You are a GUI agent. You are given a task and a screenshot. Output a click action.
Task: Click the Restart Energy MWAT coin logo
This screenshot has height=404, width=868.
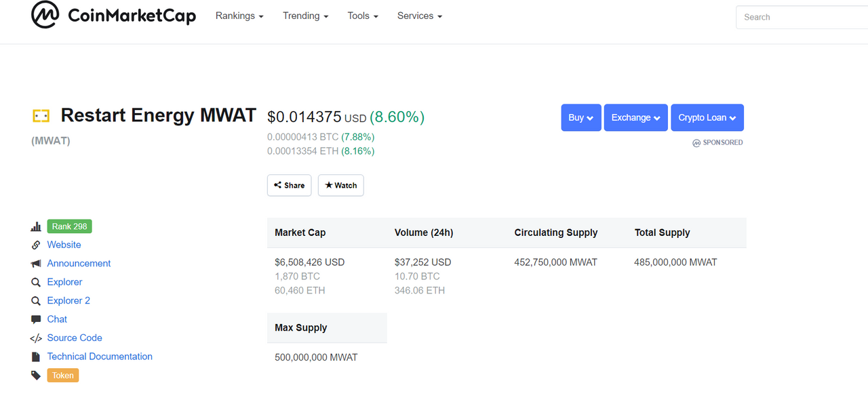pyautogui.click(x=41, y=116)
